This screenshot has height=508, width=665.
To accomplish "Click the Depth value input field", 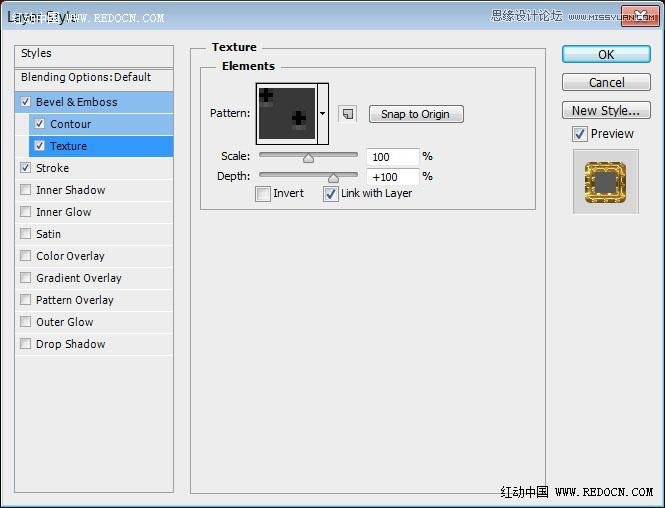I will (392, 177).
